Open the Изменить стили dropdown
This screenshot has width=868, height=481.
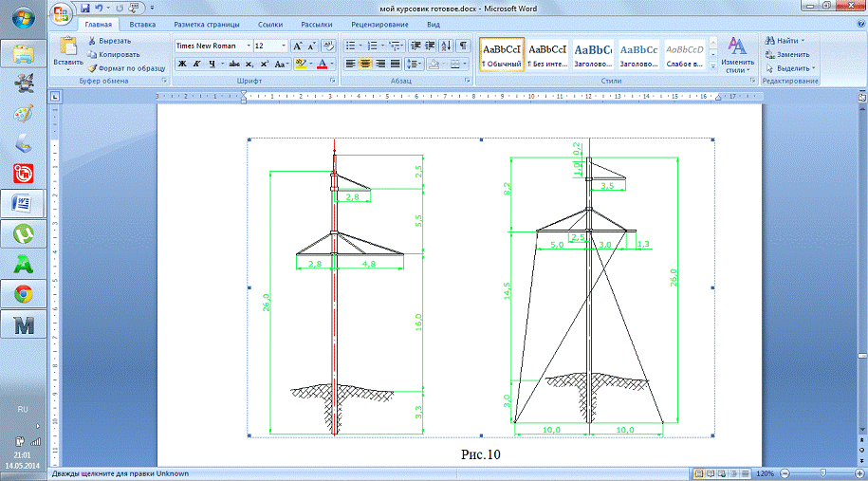pyautogui.click(x=737, y=57)
